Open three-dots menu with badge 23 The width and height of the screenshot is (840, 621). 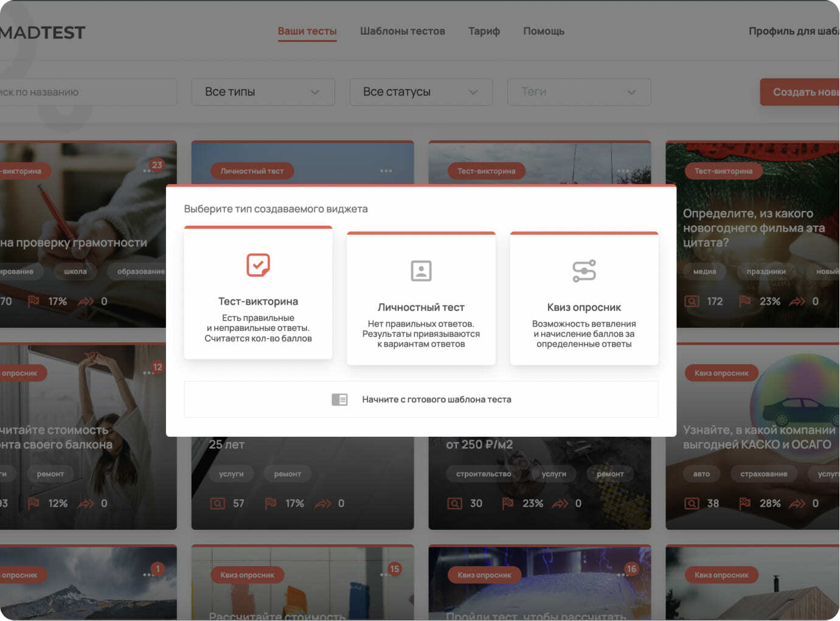tap(147, 171)
